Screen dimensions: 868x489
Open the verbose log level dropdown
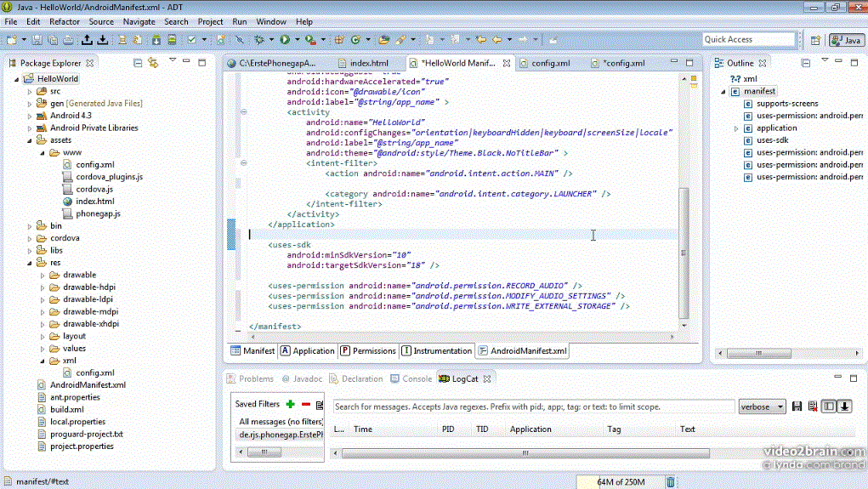pos(762,407)
